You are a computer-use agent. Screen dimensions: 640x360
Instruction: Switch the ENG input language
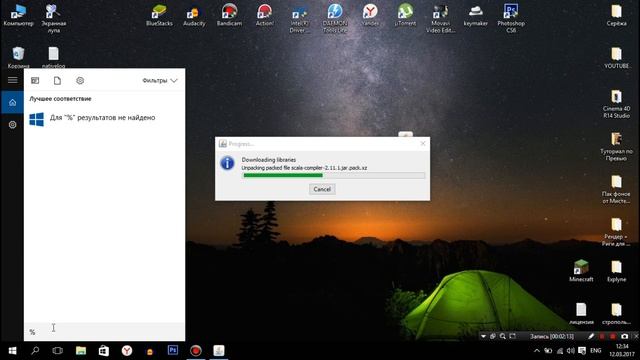click(x=596, y=351)
